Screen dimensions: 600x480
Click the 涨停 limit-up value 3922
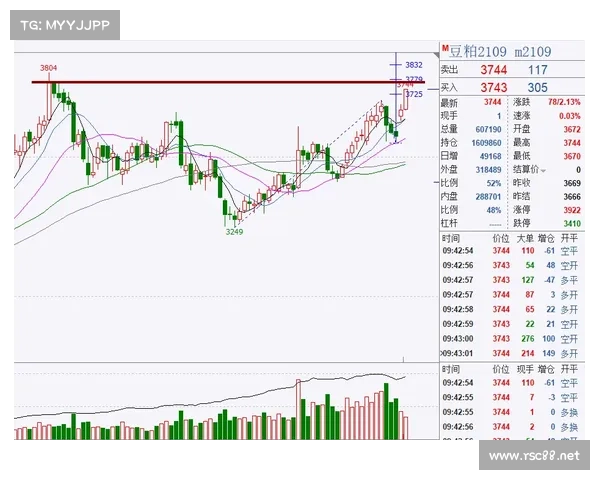coord(569,212)
